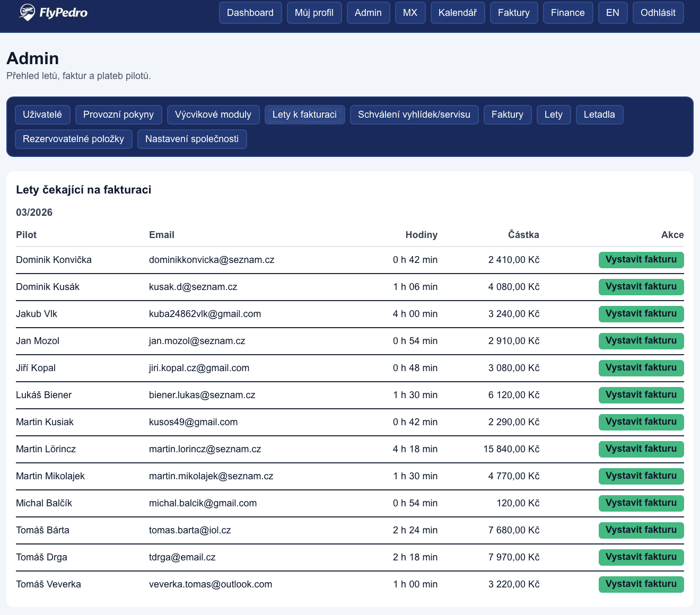Click Odhlásit to log out
Viewport: 700px width, 615px height.
tap(658, 13)
